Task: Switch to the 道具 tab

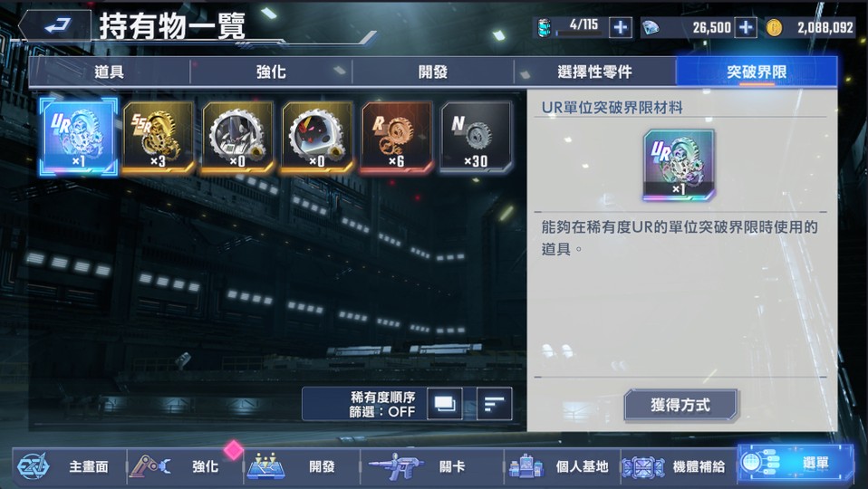Action: coord(109,72)
